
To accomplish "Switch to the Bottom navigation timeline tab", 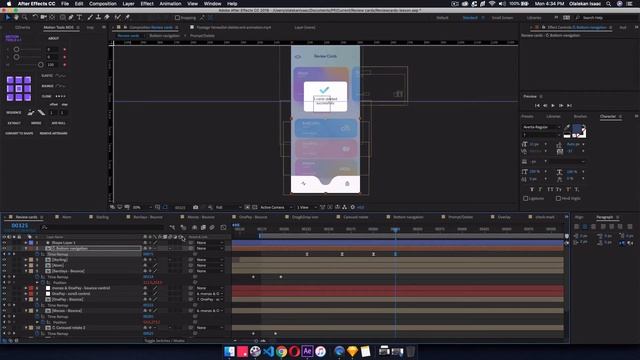I will [x=408, y=217].
